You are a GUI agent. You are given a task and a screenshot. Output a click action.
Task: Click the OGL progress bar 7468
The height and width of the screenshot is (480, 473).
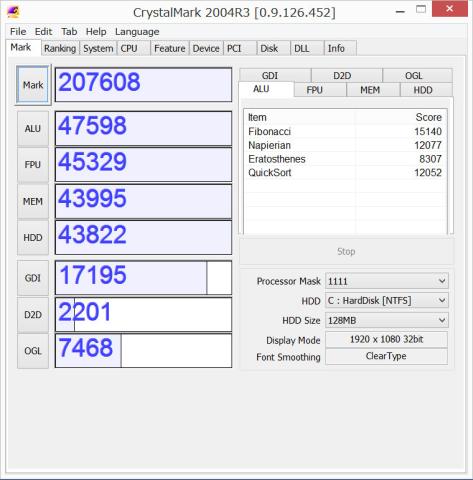pos(143,351)
